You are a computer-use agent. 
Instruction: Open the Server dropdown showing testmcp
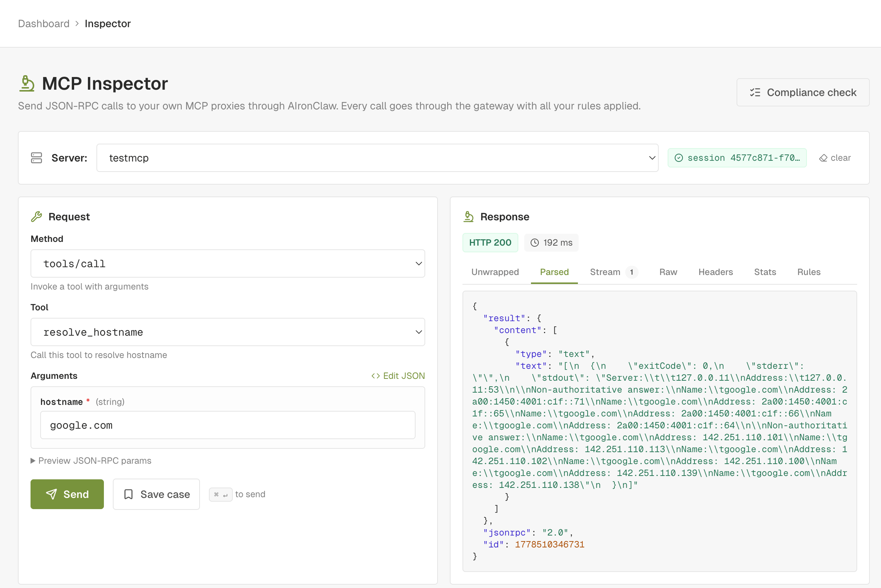click(x=377, y=158)
